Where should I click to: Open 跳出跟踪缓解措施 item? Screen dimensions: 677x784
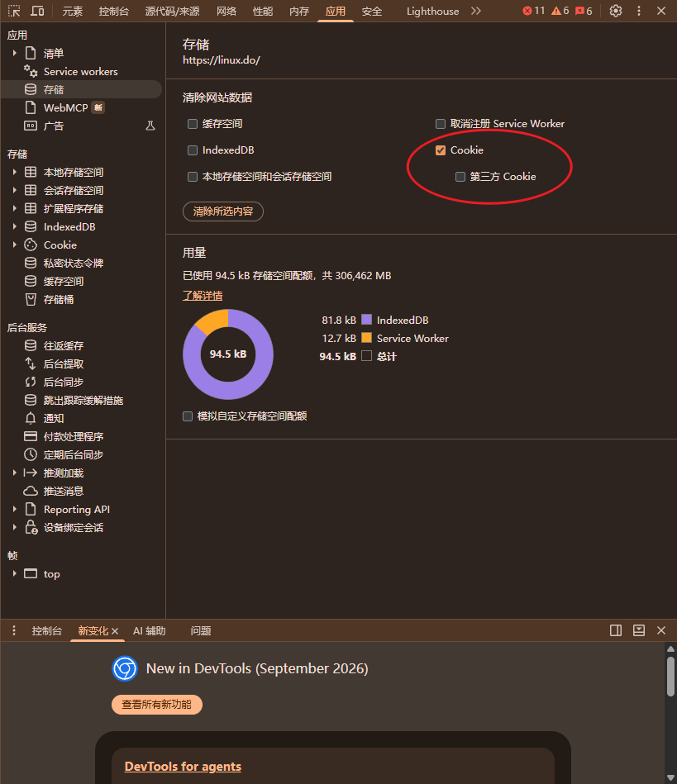coord(83,400)
